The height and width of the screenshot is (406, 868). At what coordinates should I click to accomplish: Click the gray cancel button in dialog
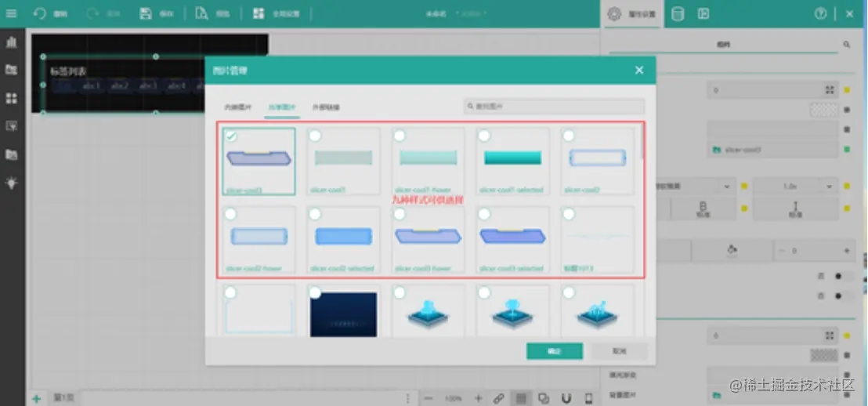[x=620, y=351]
